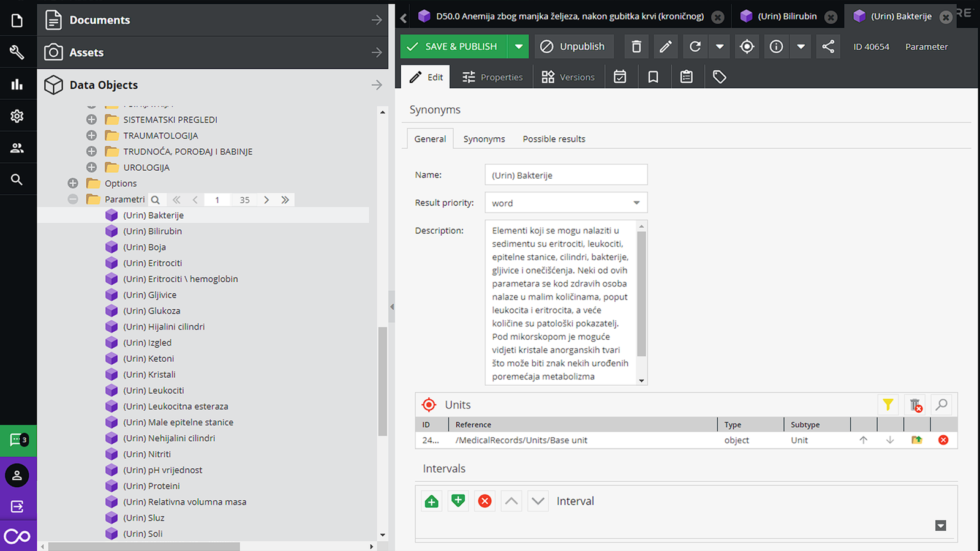The height and width of the screenshot is (551, 980).
Task: Open the share icon in toolbar
Action: click(828, 47)
